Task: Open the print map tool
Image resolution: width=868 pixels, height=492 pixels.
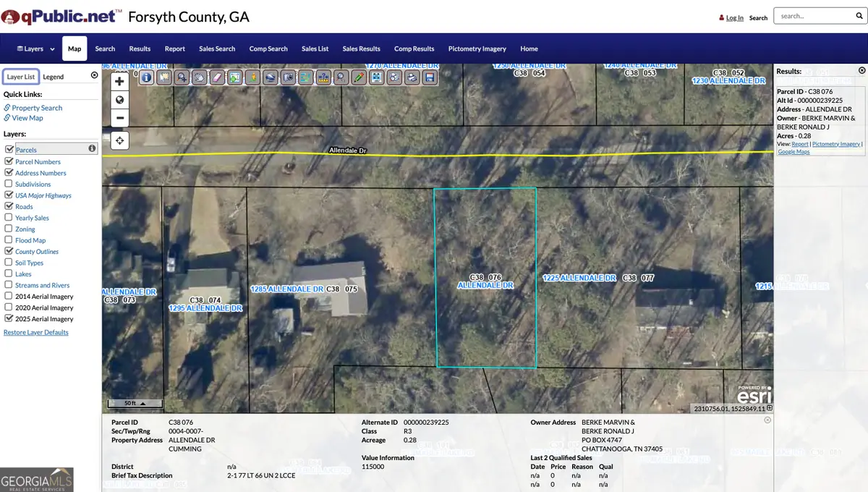Action: 412,77
